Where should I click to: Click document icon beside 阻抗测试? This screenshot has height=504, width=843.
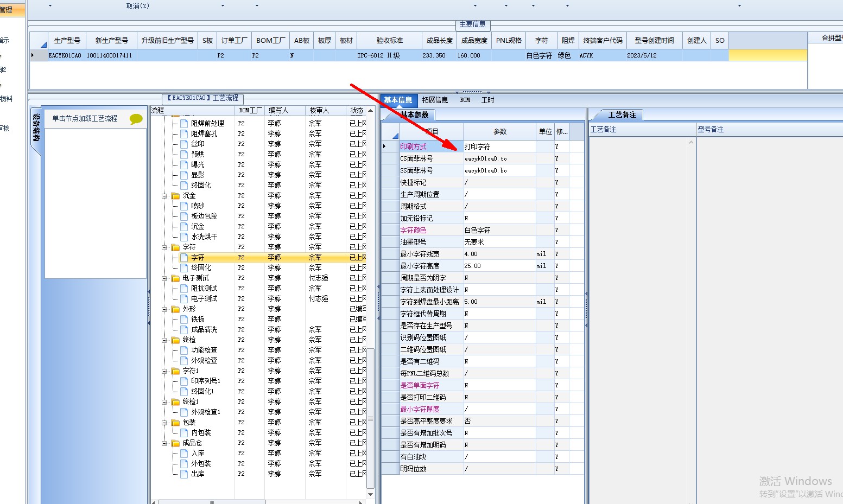click(x=184, y=289)
